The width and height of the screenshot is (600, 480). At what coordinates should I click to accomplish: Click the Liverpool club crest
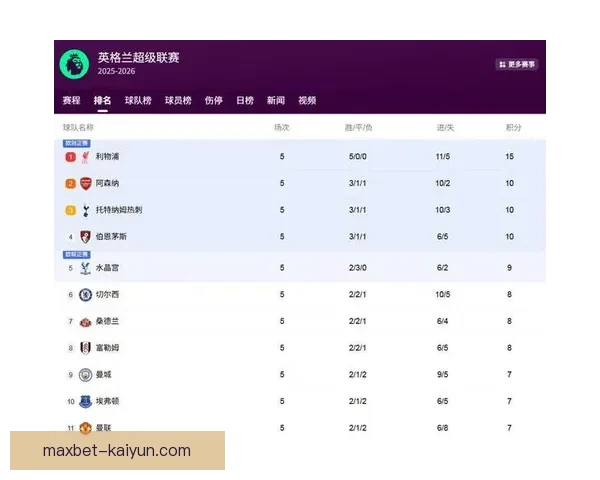(85, 157)
